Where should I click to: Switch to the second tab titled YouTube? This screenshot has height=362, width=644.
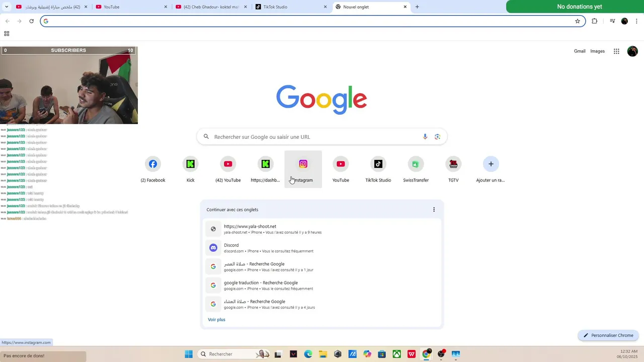[132, 7]
